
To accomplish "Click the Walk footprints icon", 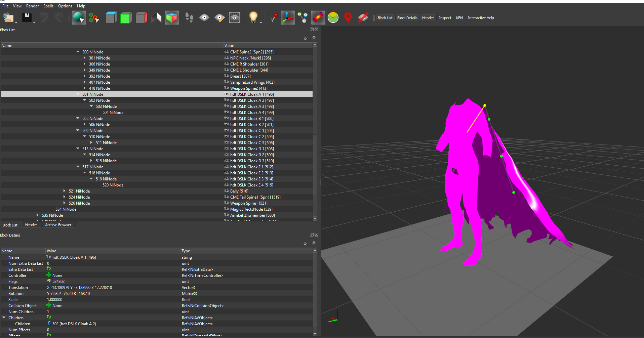I will point(189,17).
